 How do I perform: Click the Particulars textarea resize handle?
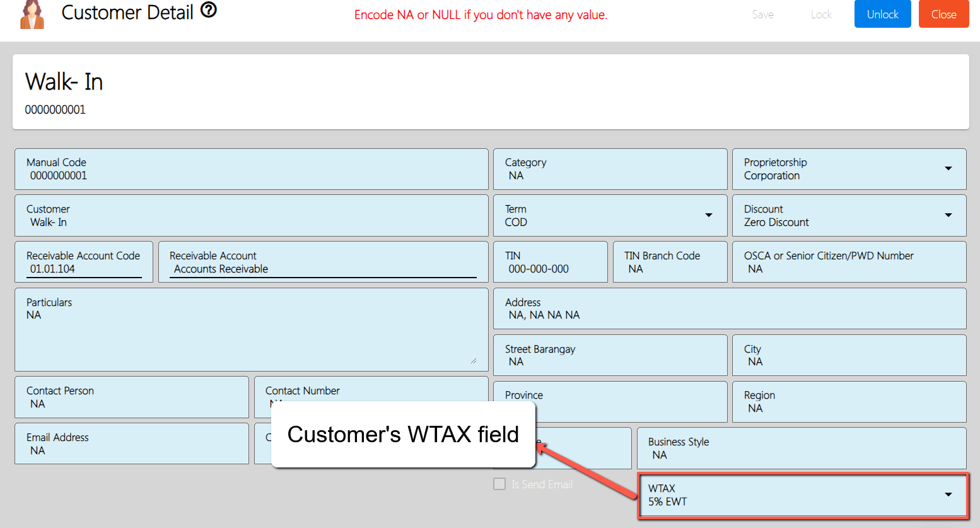pyautogui.click(x=473, y=361)
